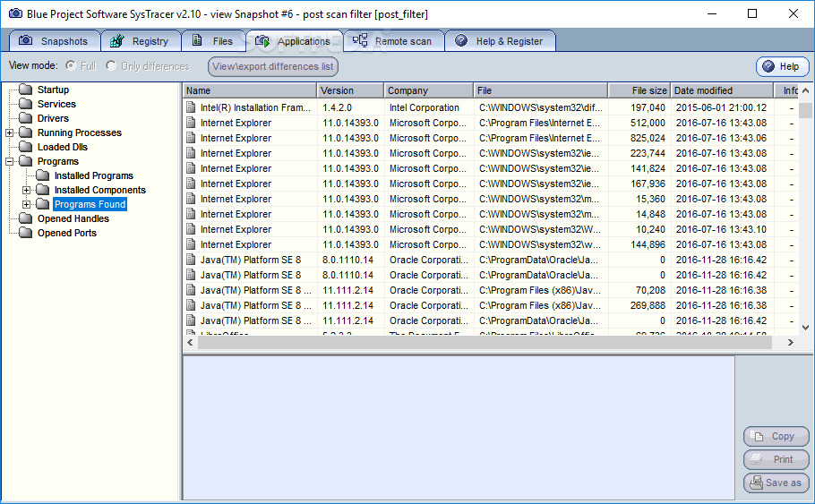Click the Programs folder icon
This screenshot has width=815, height=504.
[25, 161]
